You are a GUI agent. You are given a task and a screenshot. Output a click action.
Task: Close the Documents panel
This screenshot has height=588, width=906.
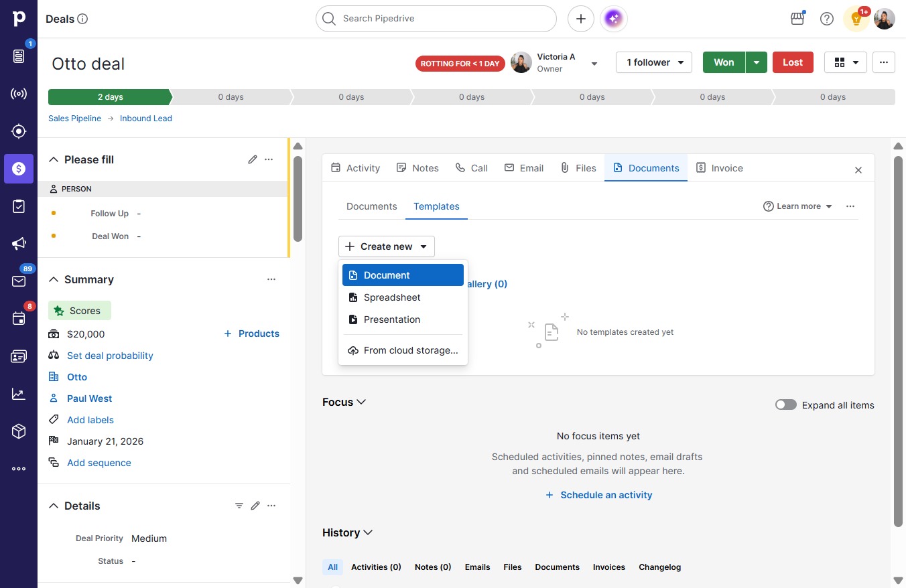click(x=858, y=170)
